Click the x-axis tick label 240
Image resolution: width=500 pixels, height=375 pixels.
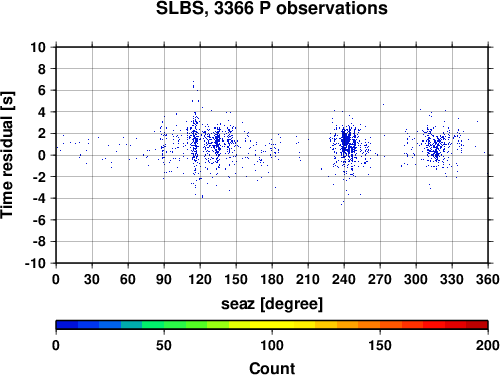click(x=344, y=279)
